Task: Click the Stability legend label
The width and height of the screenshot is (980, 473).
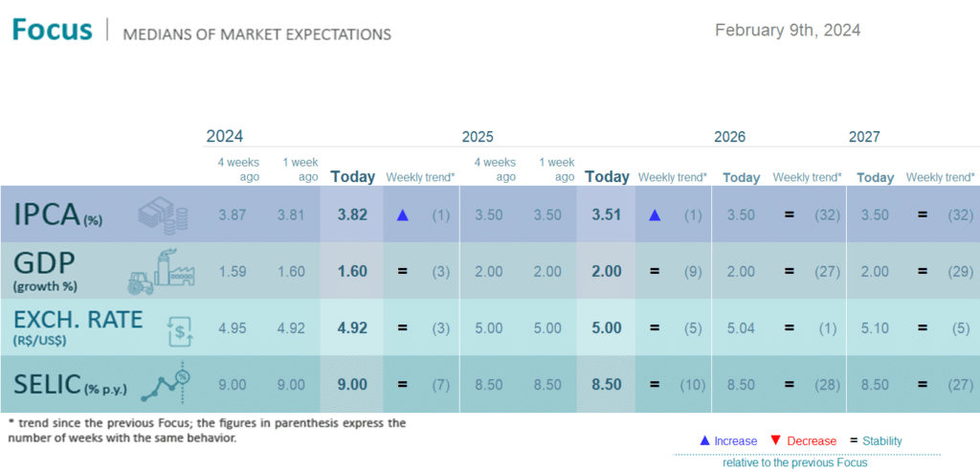Action: (x=882, y=441)
